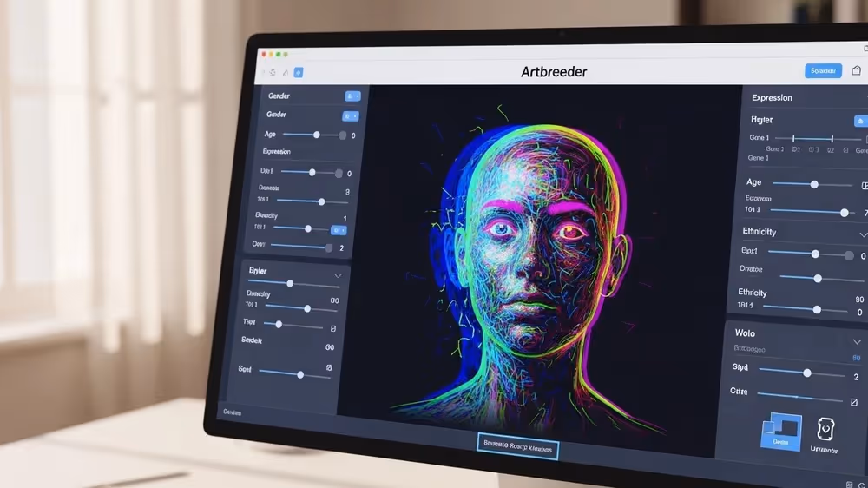Adjust the Styd slider
The width and height of the screenshot is (868, 488).
[807, 373]
